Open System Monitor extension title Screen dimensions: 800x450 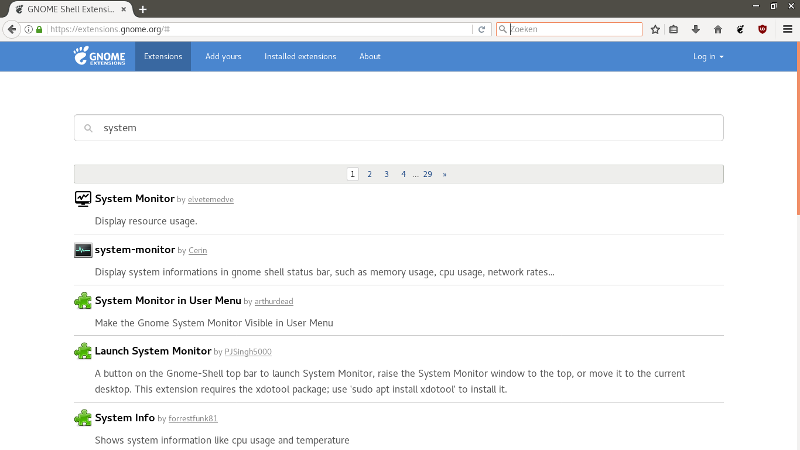click(x=135, y=198)
